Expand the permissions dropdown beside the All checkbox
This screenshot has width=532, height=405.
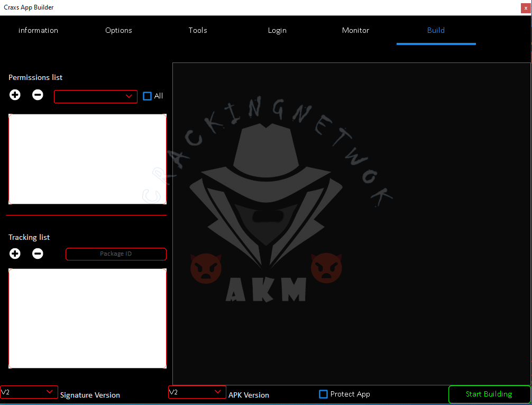pos(96,96)
